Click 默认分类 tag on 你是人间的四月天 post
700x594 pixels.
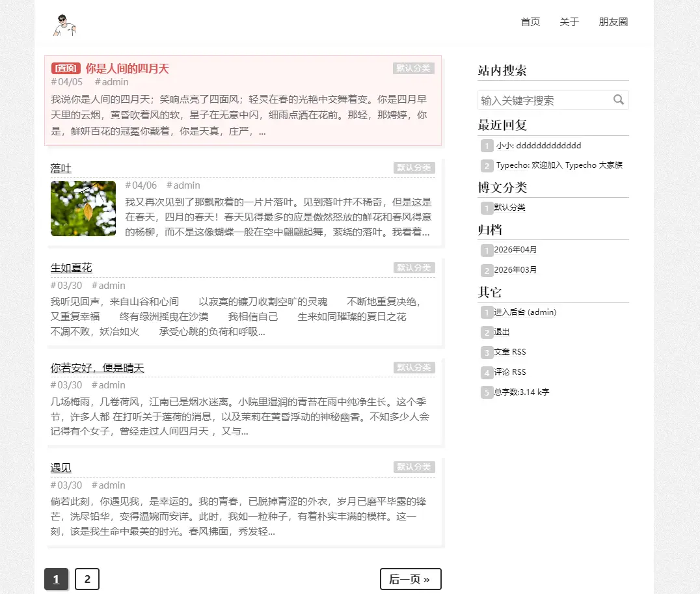413,68
